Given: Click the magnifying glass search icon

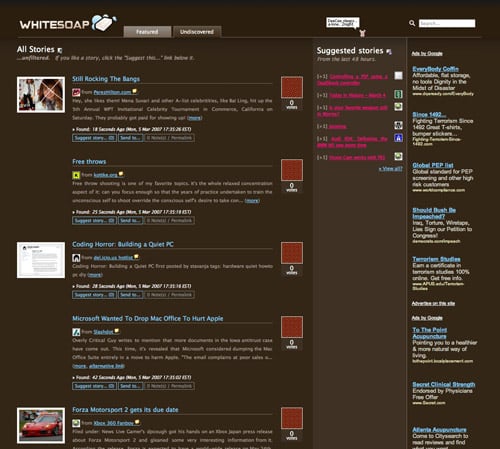Looking at the screenshot, I should pyautogui.click(x=412, y=23).
